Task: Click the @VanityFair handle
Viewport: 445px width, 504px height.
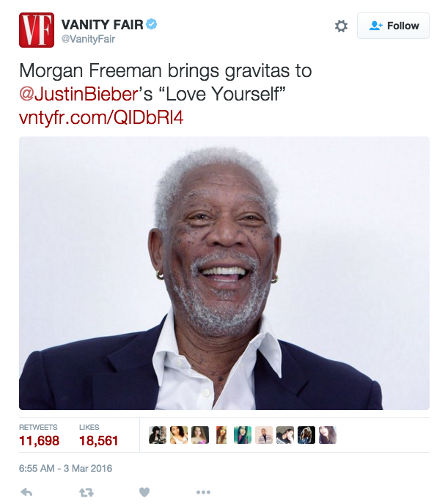Action: click(88, 39)
